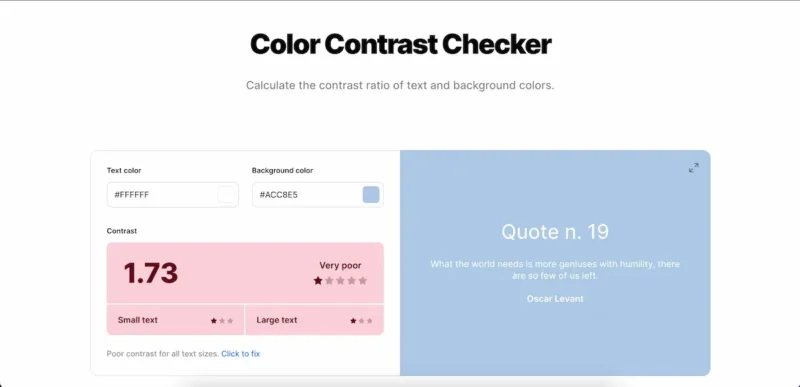This screenshot has width=800, height=387.
Task: Click the Very poor rating label
Action: 340,265
